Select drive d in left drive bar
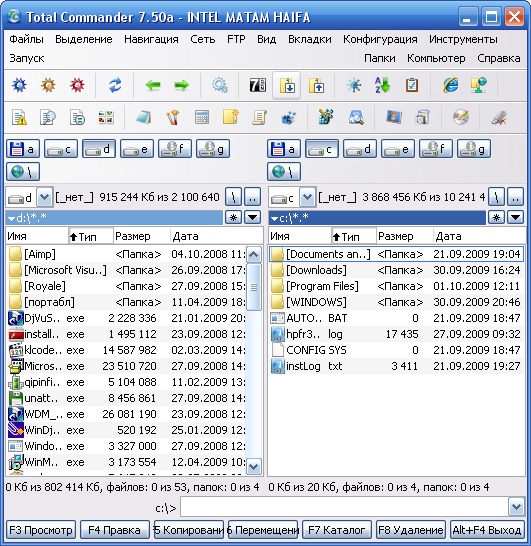The image size is (531, 546). click(x=99, y=149)
